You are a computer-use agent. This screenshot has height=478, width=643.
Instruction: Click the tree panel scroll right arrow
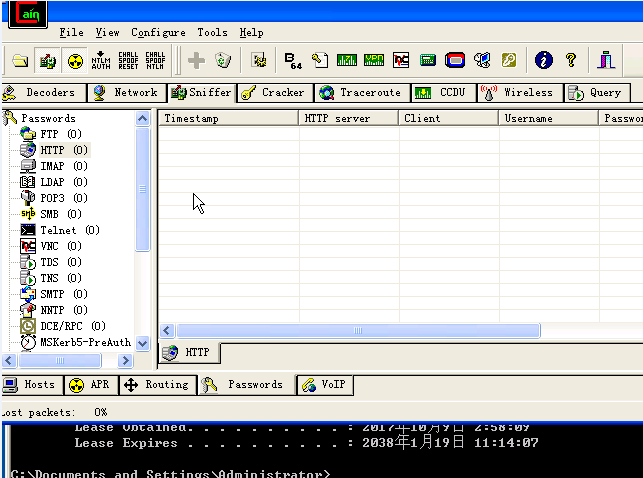coord(125,361)
